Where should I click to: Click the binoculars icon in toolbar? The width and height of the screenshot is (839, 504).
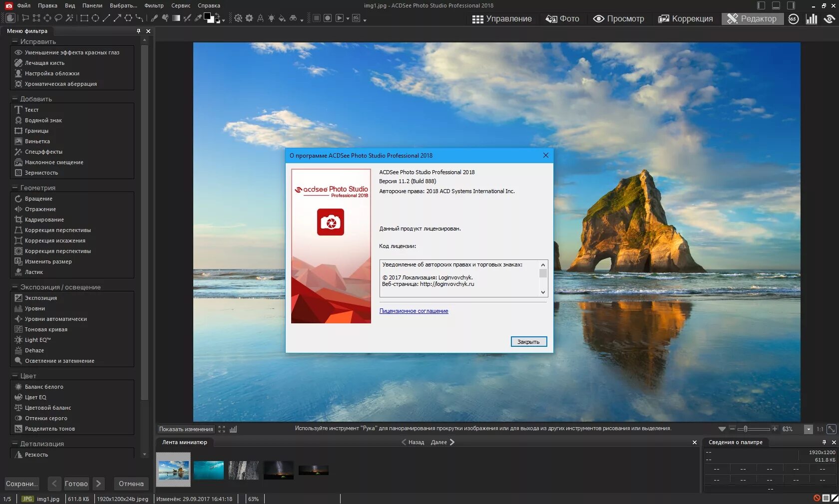293,18
